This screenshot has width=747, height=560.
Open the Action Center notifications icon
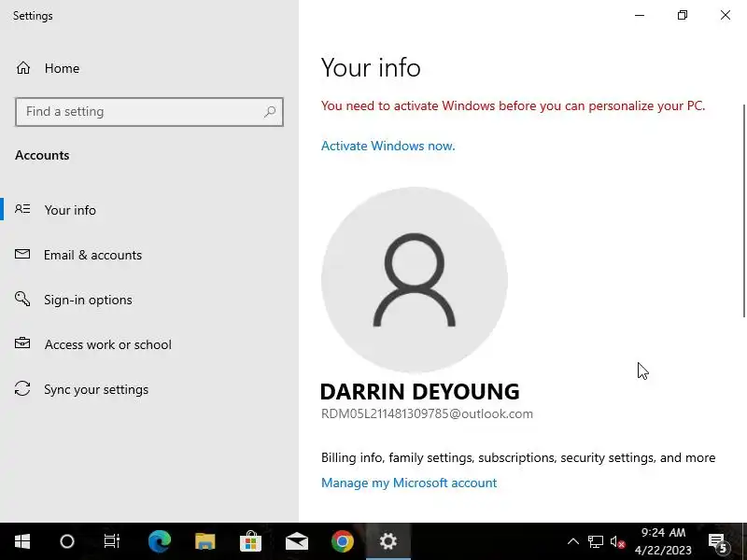coord(718,542)
